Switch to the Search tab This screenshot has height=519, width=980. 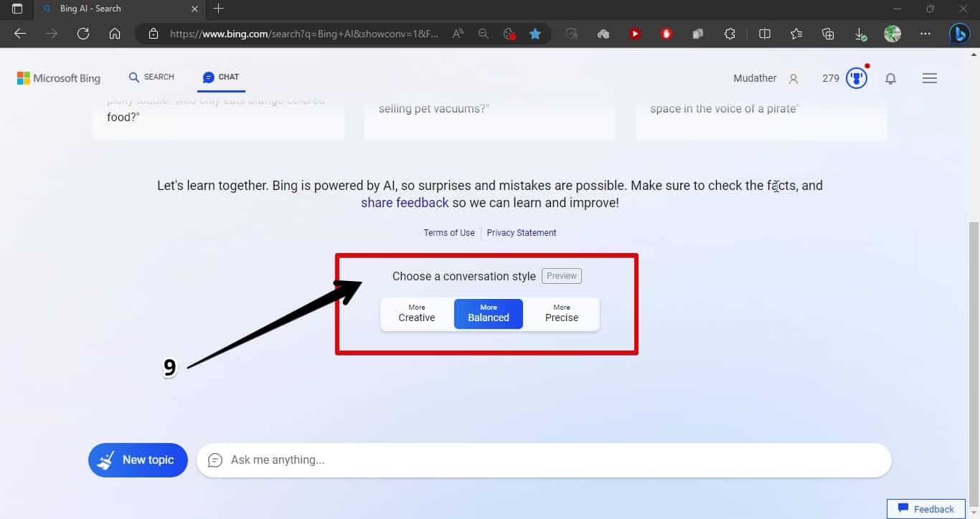click(x=151, y=77)
